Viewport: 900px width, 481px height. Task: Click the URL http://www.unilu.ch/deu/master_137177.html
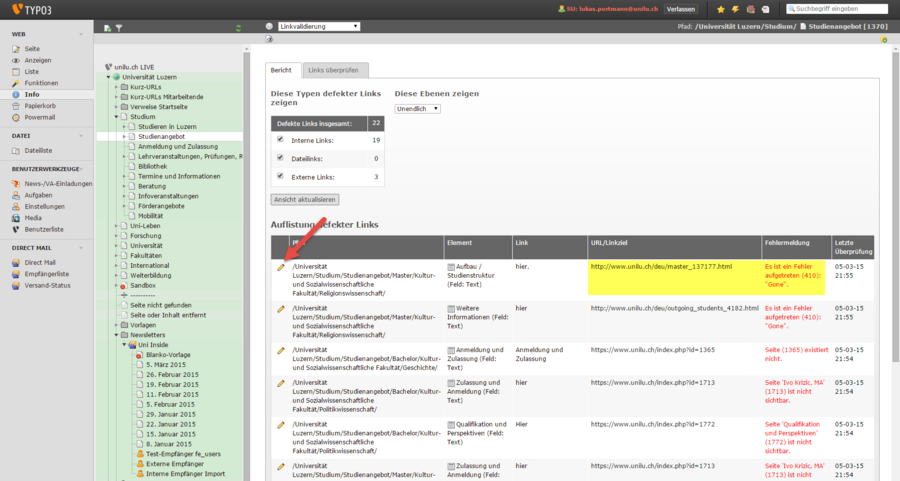click(x=661, y=267)
